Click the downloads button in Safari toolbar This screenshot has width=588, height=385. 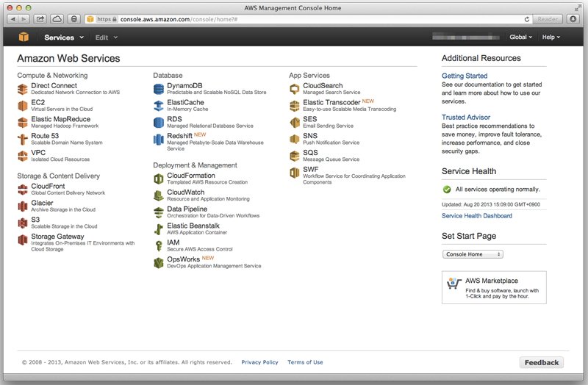(x=573, y=19)
